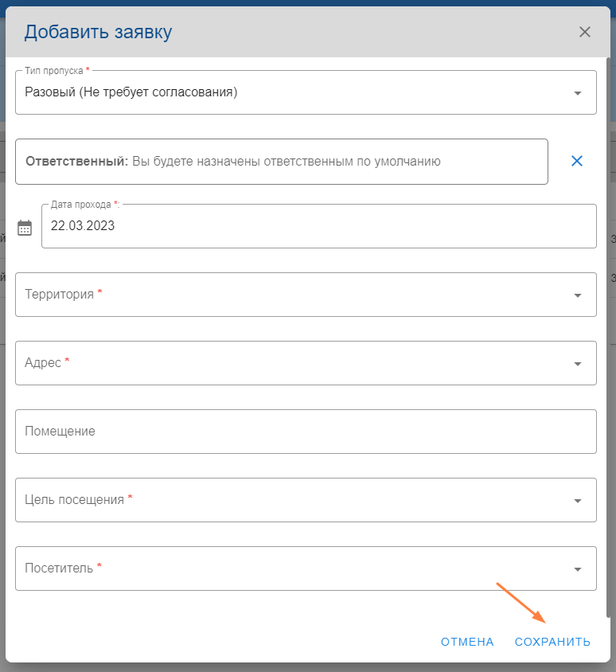Click the 'Добавить заявку' dialog title

[x=98, y=32]
